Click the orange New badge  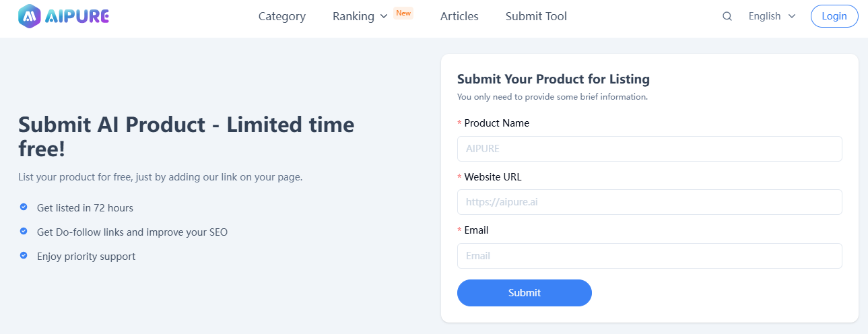pyautogui.click(x=403, y=13)
